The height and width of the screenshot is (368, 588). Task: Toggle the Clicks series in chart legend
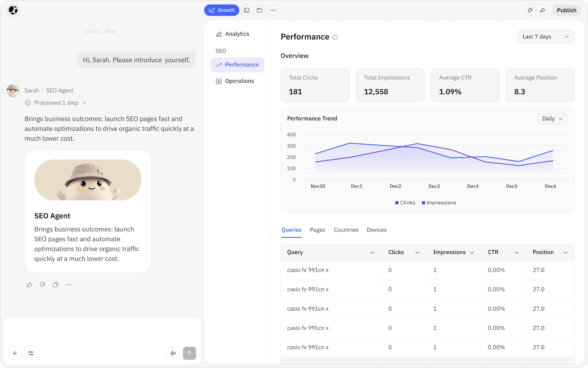click(x=405, y=203)
